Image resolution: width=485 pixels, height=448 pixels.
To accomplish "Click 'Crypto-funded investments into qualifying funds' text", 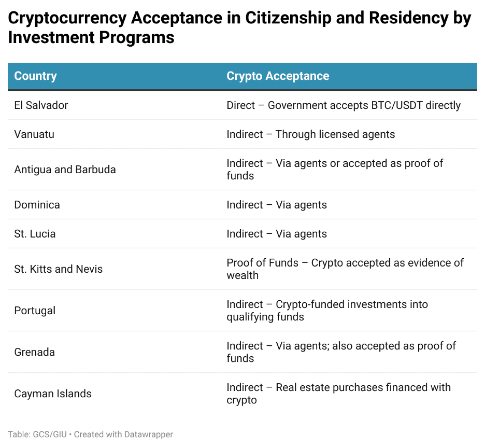I will [327, 311].
